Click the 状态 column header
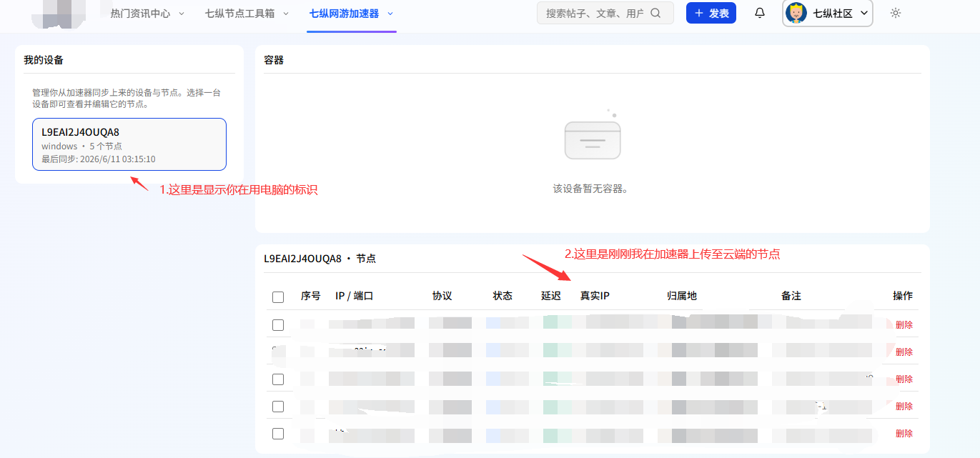980x458 pixels. tap(503, 296)
